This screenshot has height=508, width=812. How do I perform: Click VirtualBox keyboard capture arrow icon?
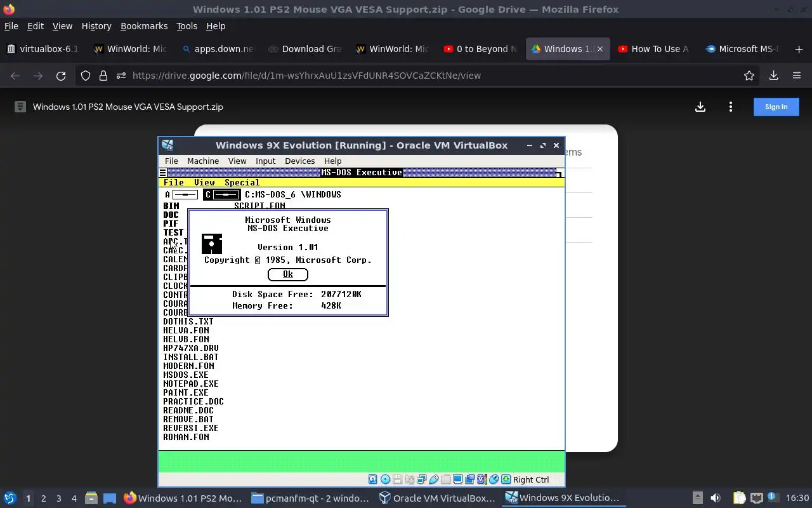(x=506, y=479)
